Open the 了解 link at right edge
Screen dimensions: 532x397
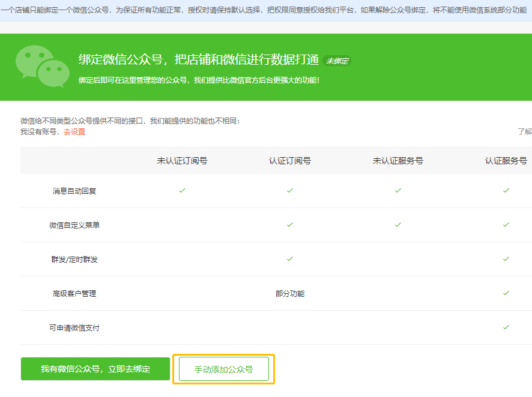pyautogui.click(x=525, y=131)
